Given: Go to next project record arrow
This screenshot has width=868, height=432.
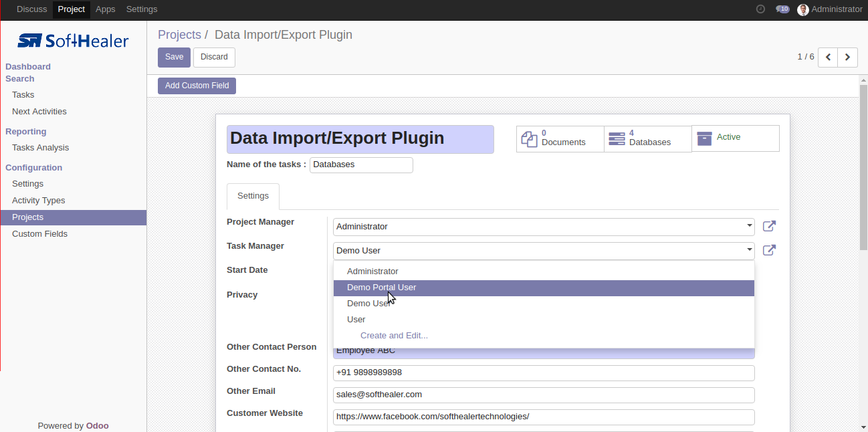Looking at the screenshot, I should coord(848,57).
